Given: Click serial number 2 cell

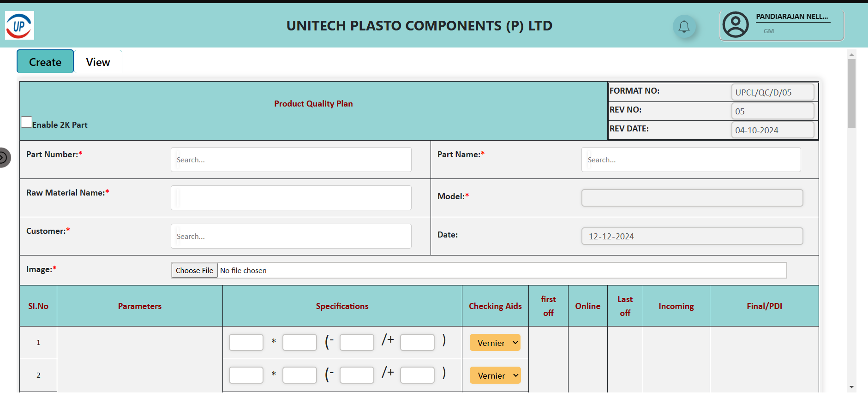Looking at the screenshot, I should point(38,375).
